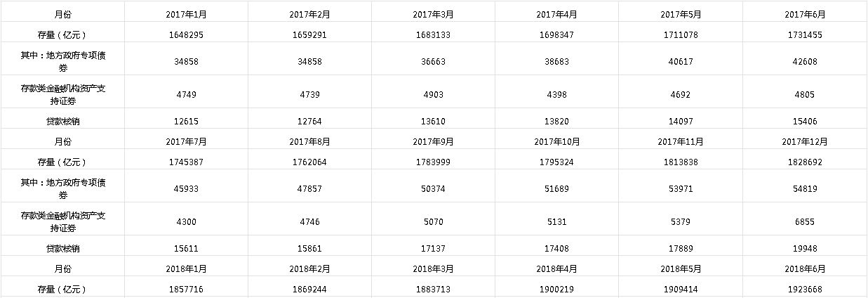Screen dimensions: 868x298
Task: Click the loan write-off value 15406
Action: pos(806,121)
